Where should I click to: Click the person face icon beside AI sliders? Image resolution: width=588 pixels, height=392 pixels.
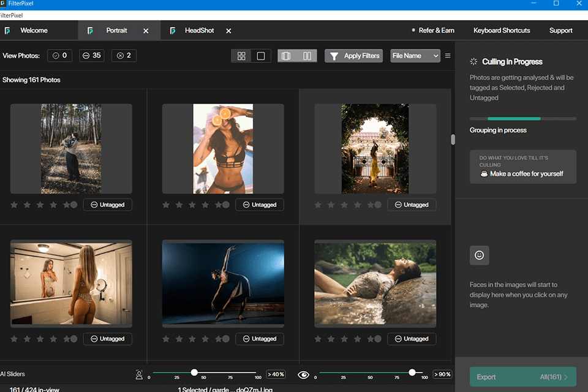(139, 374)
